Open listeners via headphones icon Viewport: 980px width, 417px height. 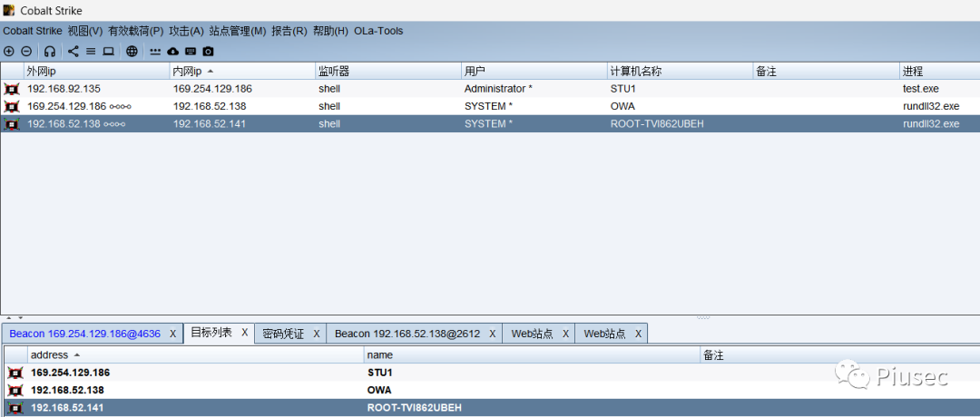click(50, 51)
